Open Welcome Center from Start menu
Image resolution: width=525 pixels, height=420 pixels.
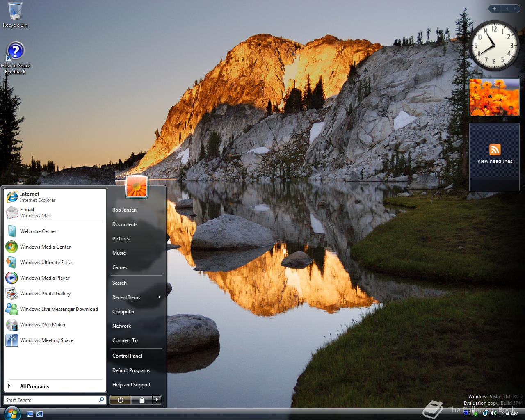(x=55, y=231)
